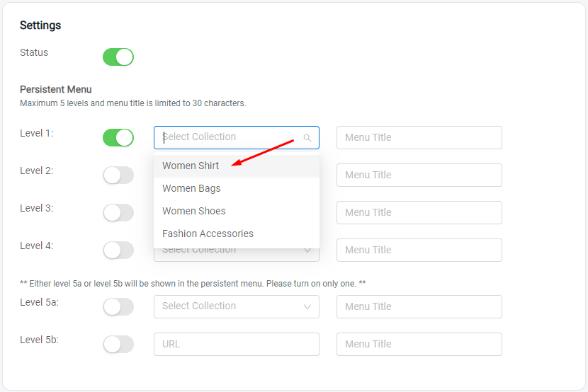The image size is (588, 392).
Task: Turn on the Level 3 switch
Action: tap(118, 212)
